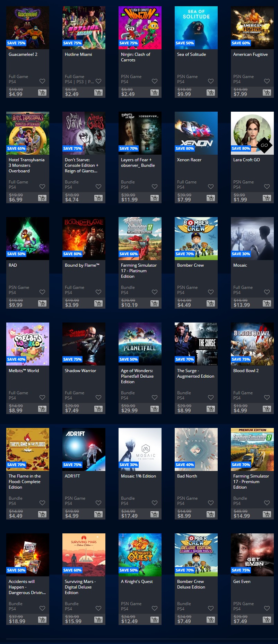This screenshot has height=644, width=278.
Task: Wishlist Sea of Solitude with heart icon
Action: click(211, 81)
